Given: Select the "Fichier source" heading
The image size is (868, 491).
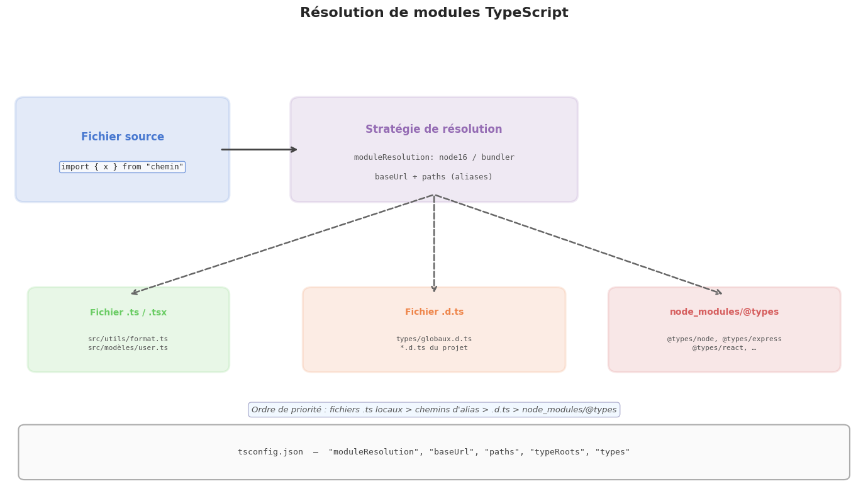Looking at the screenshot, I should [123, 137].
